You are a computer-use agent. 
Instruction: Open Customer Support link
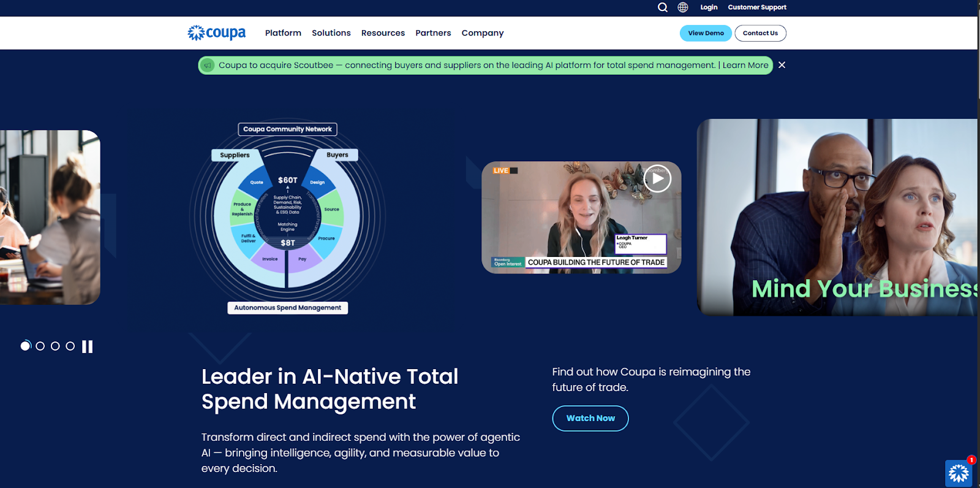click(757, 7)
